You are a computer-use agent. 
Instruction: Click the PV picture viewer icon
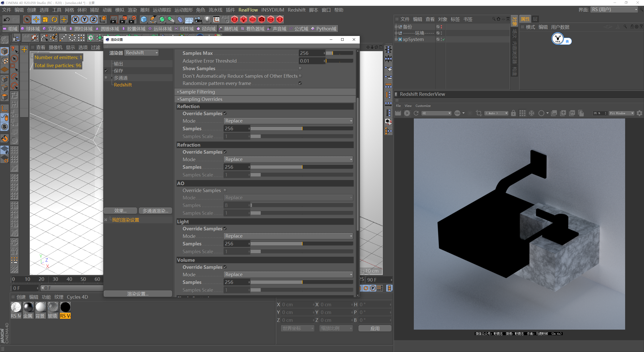(572, 113)
